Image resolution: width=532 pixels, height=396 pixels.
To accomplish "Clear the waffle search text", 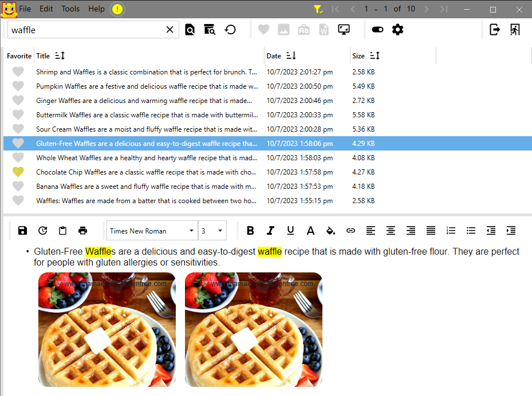I will click(x=170, y=30).
